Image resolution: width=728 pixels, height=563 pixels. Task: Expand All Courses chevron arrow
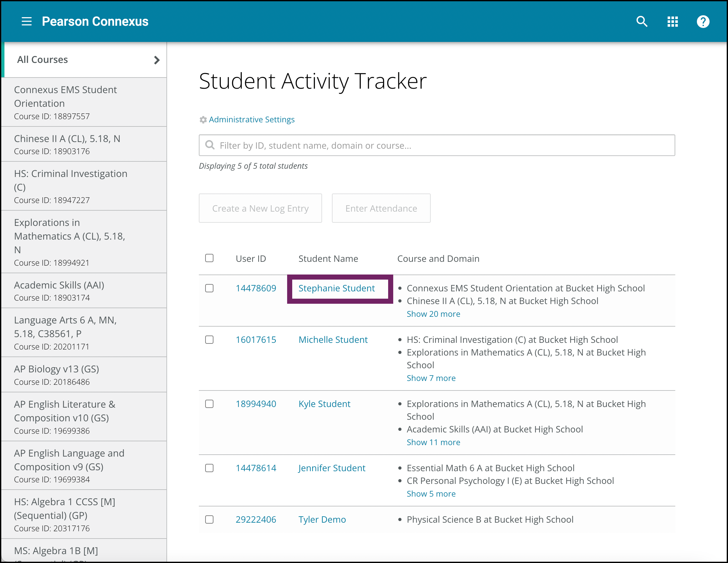157,60
